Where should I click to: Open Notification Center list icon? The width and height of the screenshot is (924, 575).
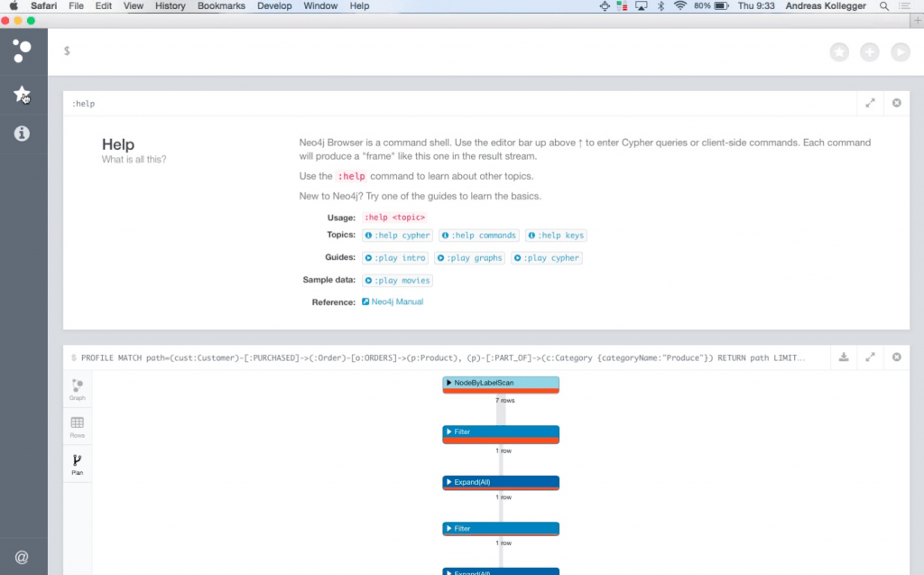pos(904,6)
